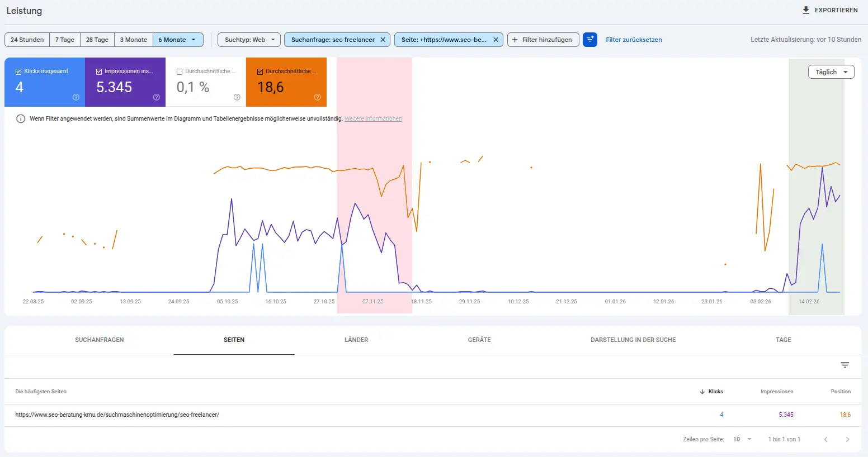Click Filter zurücksetzen link
The width and height of the screenshot is (868, 457).
634,40
